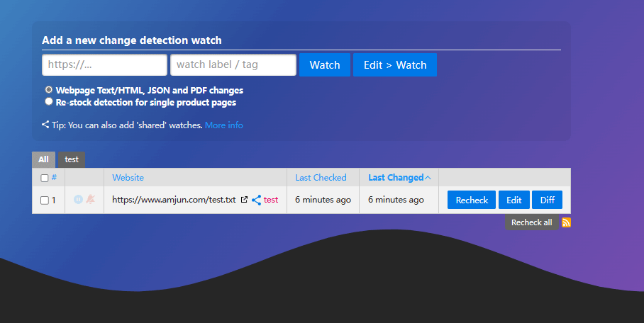The image size is (644, 323).
Task: Switch to the test tag tab
Action: pyautogui.click(x=72, y=159)
